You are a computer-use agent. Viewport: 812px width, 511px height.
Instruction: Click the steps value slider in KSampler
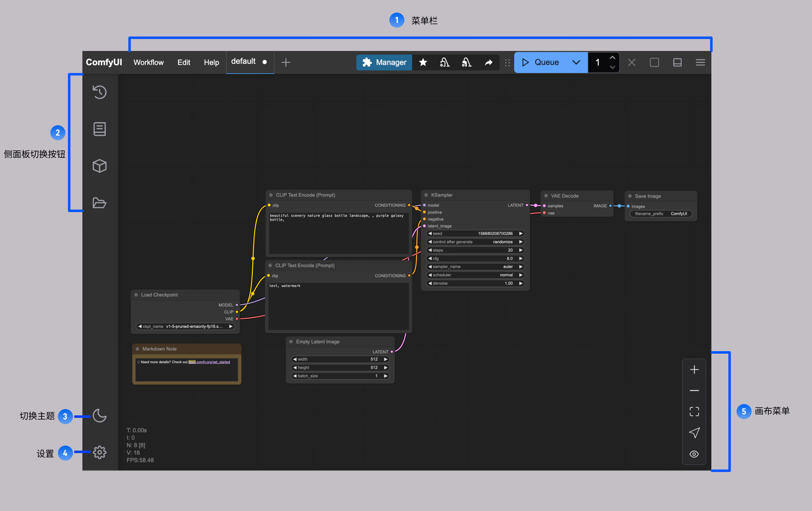click(475, 250)
